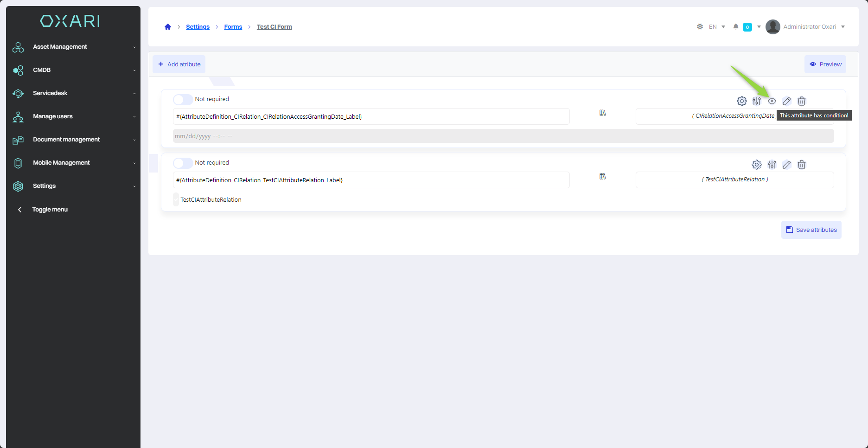The height and width of the screenshot is (448, 868).
Task: Open settings gear for CIRelationAccessGrantingDate attribute
Action: pos(742,101)
